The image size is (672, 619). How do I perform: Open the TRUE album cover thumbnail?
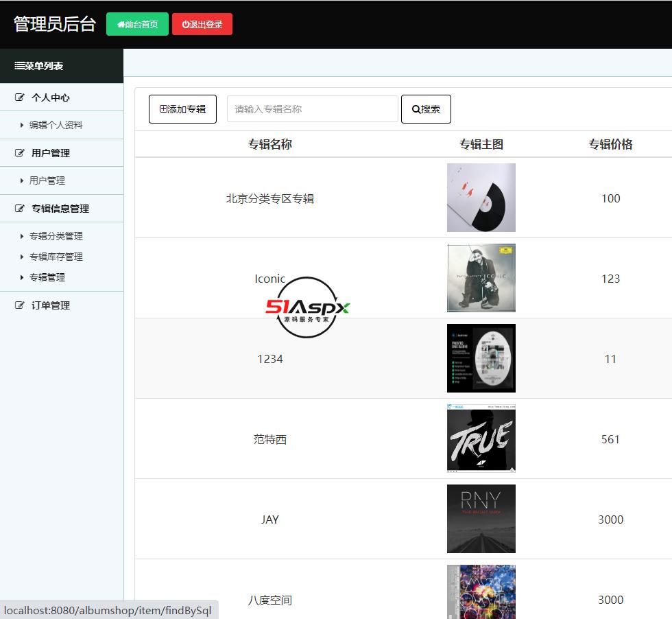(481, 439)
